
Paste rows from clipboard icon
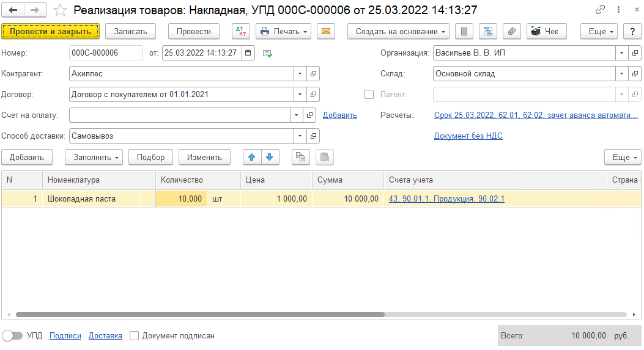(325, 157)
